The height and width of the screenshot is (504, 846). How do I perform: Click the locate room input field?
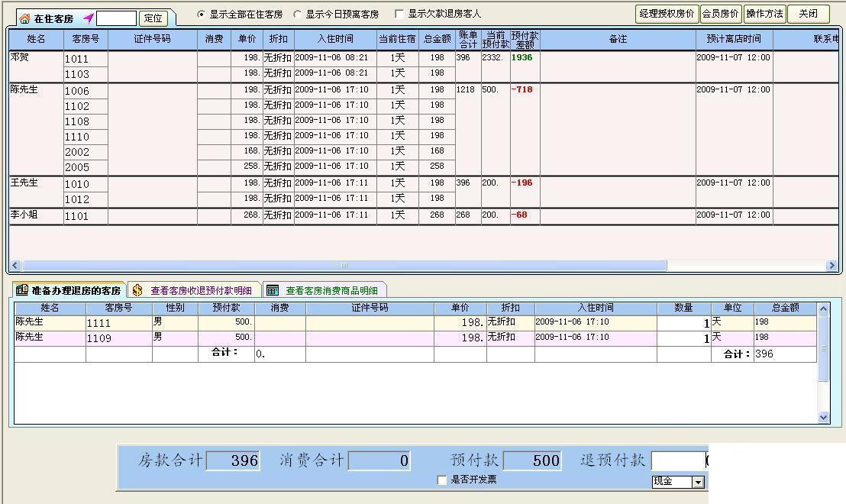(x=116, y=18)
